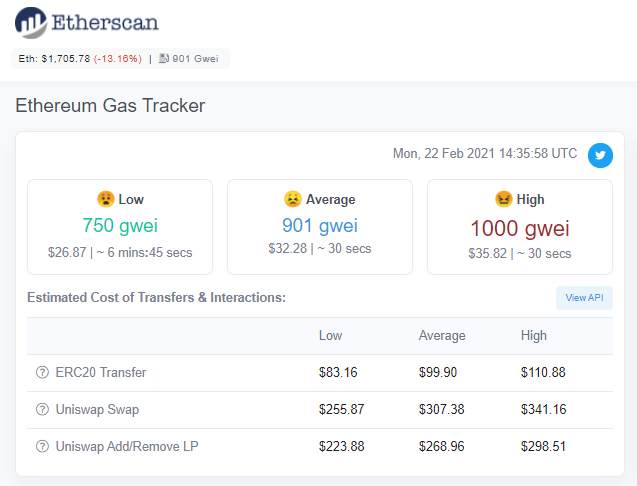Click the 901 Gwei header link

pyautogui.click(x=195, y=59)
